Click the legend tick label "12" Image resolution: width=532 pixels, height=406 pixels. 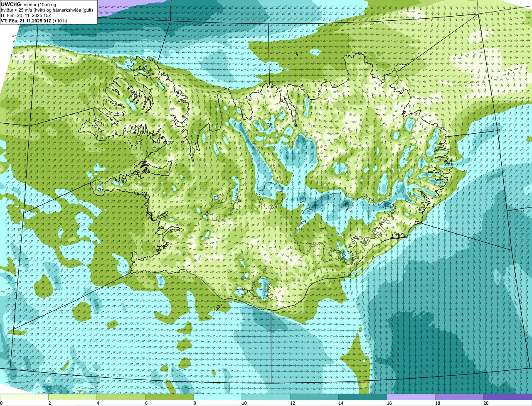292,403
